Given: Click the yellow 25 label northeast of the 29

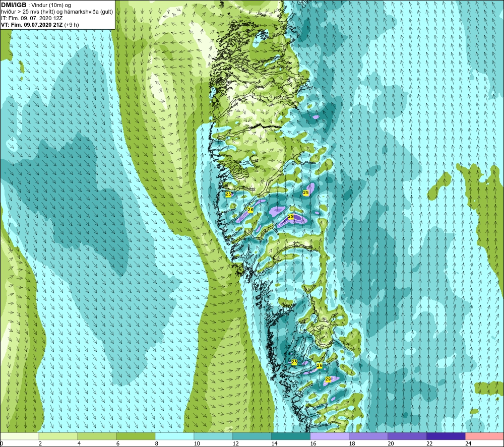Looking at the screenshot, I should [x=306, y=193].
